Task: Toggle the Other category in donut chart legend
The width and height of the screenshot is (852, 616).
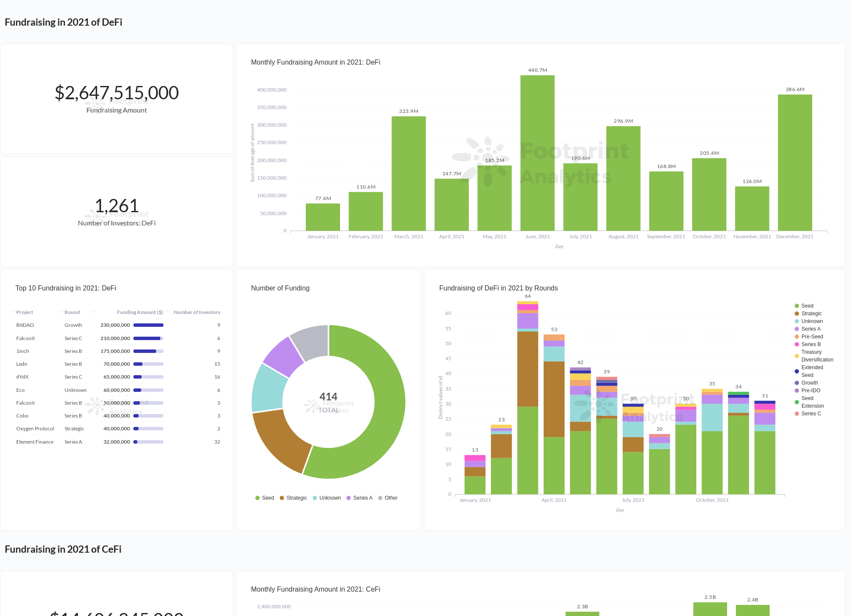Action: point(380,498)
